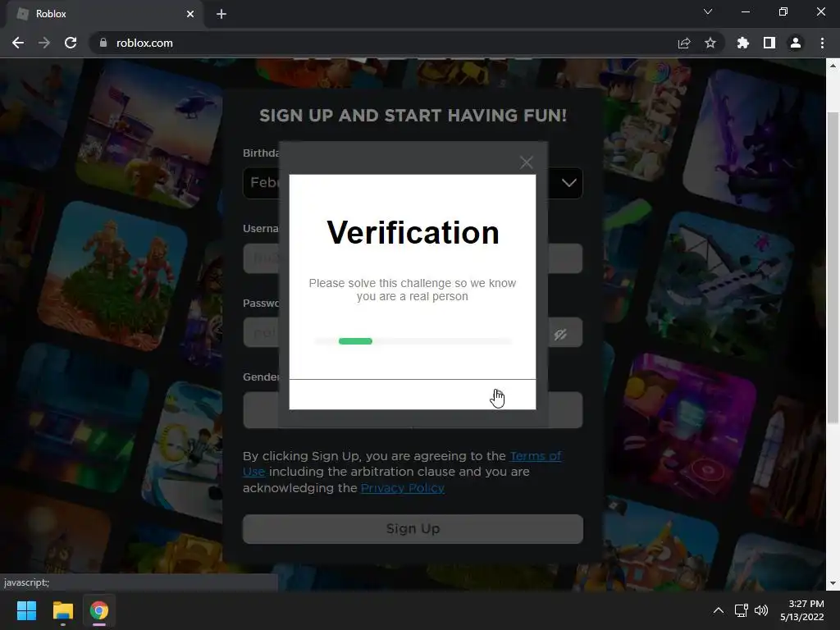The height and width of the screenshot is (630, 840).
Task: Open the volume tray icon
Action: click(x=760, y=610)
